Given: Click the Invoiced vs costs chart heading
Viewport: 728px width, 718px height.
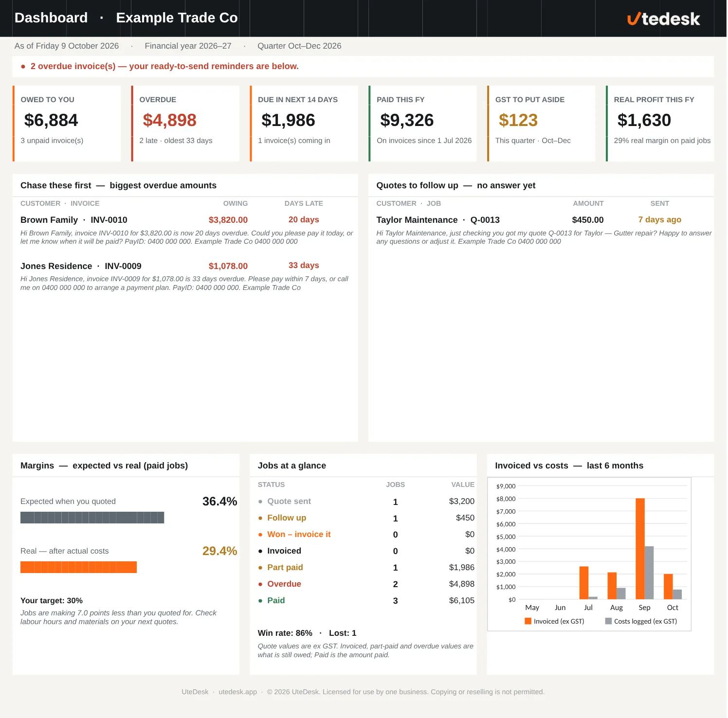Looking at the screenshot, I should (569, 466).
